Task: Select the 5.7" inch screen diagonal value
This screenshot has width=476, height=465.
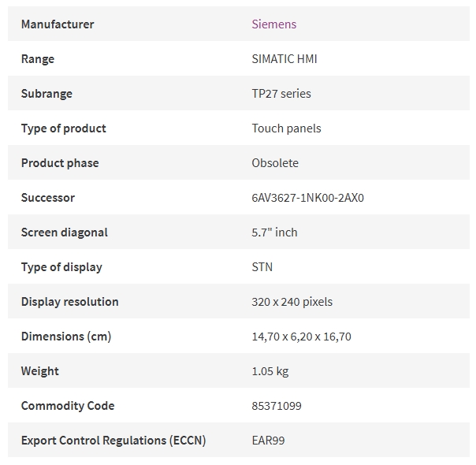Action: (274, 232)
